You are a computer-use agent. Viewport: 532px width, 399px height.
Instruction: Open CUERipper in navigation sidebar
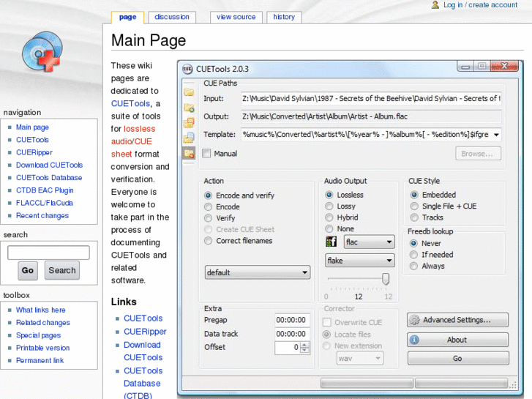click(34, 152)
